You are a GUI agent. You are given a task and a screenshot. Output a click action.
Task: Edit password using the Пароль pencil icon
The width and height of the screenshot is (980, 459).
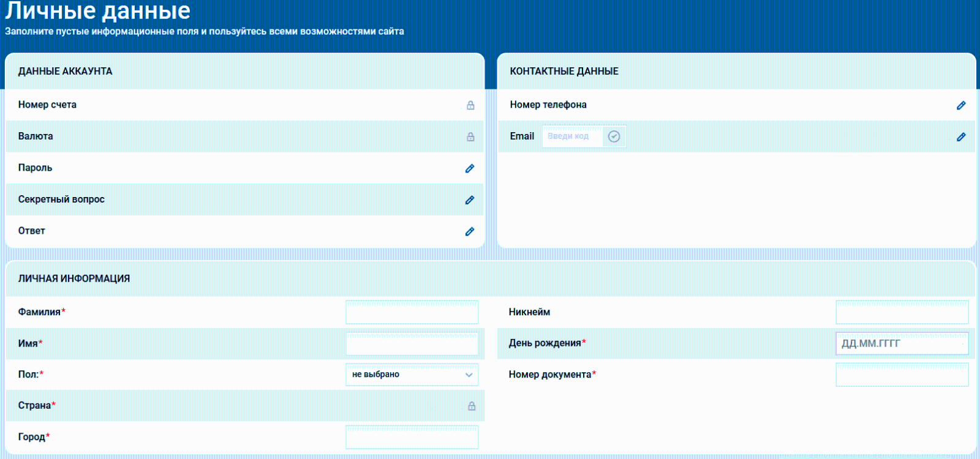(x=470, y=168)
